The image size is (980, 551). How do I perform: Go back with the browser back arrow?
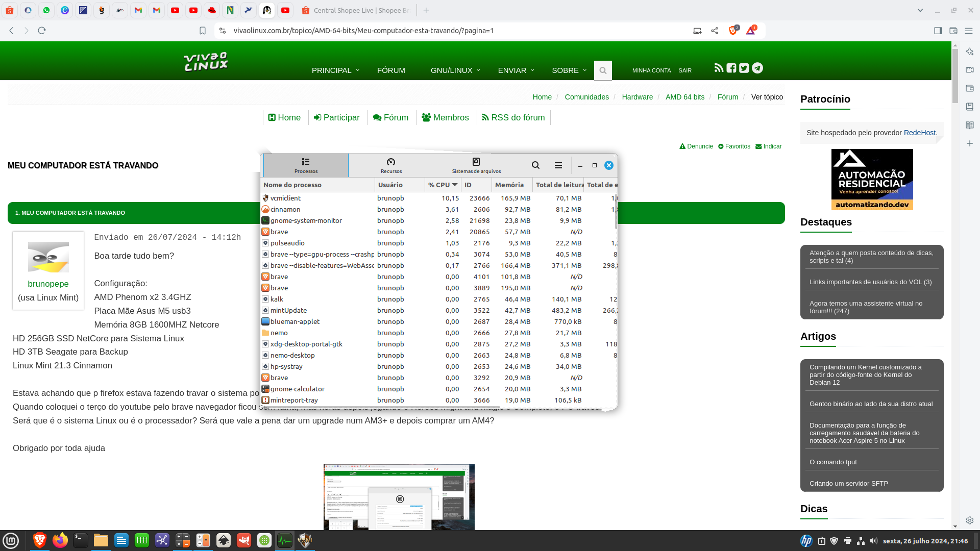pos(11,31)
